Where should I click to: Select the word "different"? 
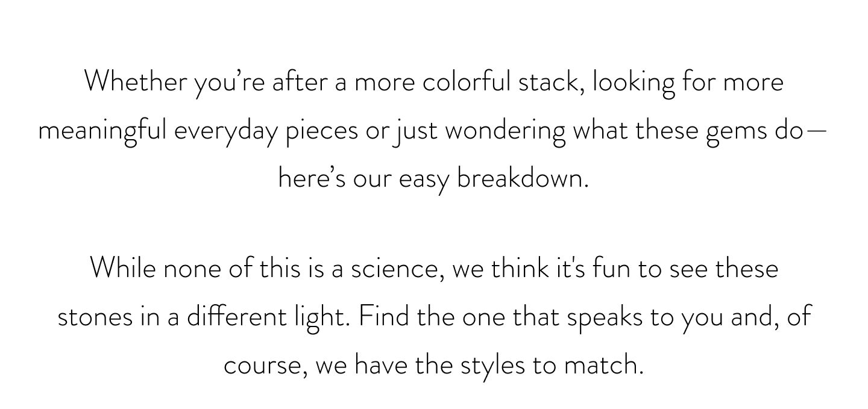click(236, 316)
